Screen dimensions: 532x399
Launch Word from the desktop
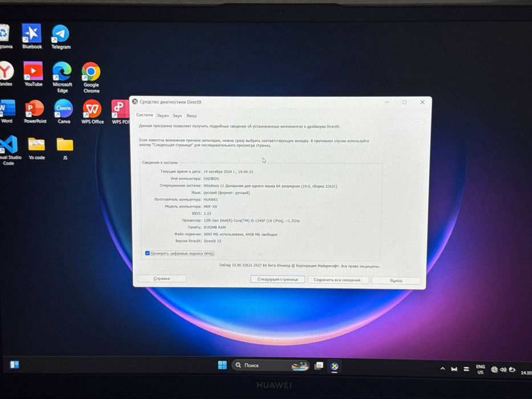coord(7,111)
